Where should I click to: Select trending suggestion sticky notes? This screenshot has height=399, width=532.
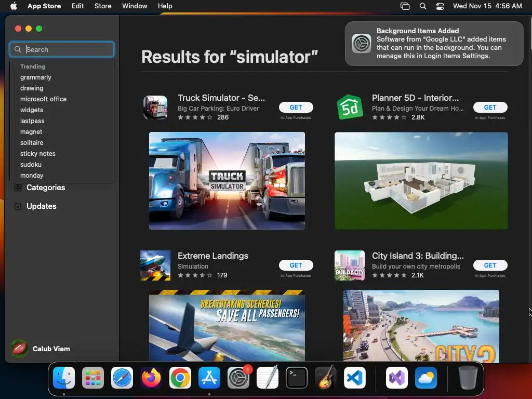pos(37,153)
